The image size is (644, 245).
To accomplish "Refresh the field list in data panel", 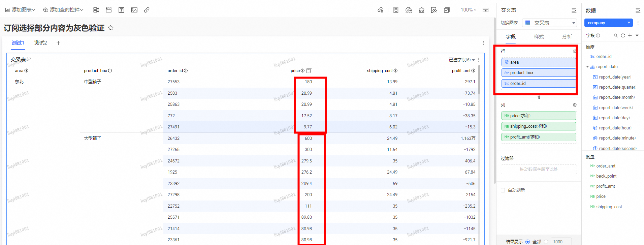I will tap(623, 35).
